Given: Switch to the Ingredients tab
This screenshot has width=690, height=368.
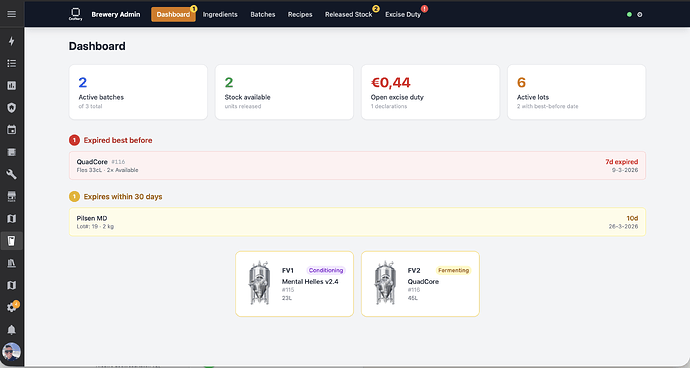Looking at the screenshot, I should point(220,15).
